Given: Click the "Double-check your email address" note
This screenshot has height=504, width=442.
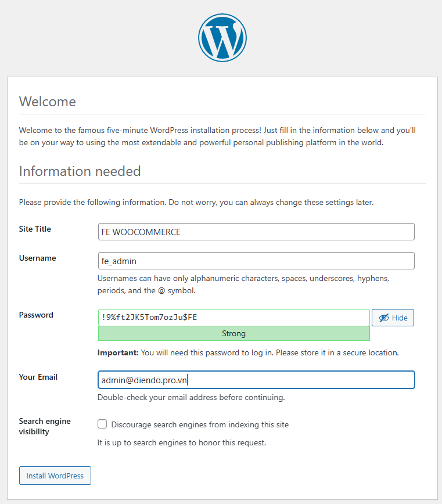Looking at the screenshot, I should click(191, 398).
